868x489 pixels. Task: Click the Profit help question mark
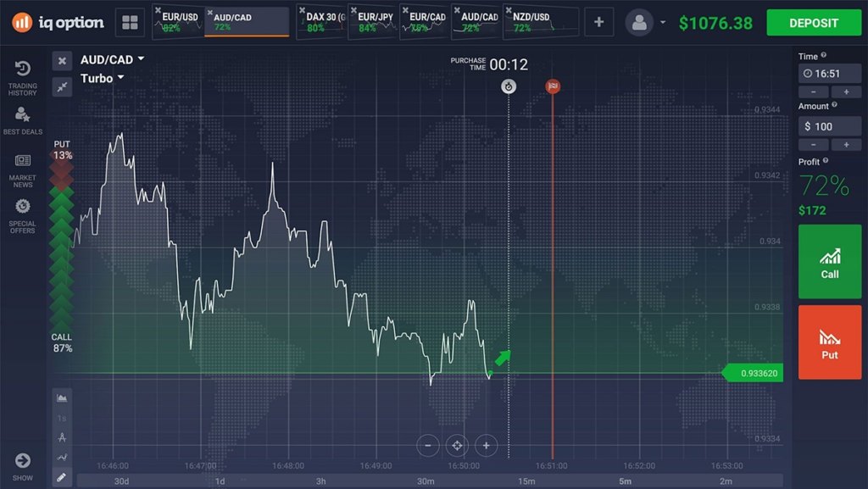[826, 161]
